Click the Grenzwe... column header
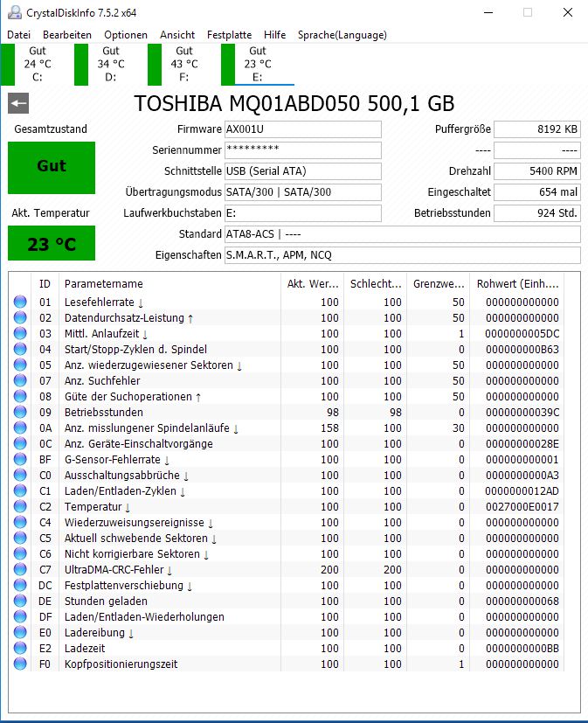The image size is (588, 723). [x=439, y=283]
